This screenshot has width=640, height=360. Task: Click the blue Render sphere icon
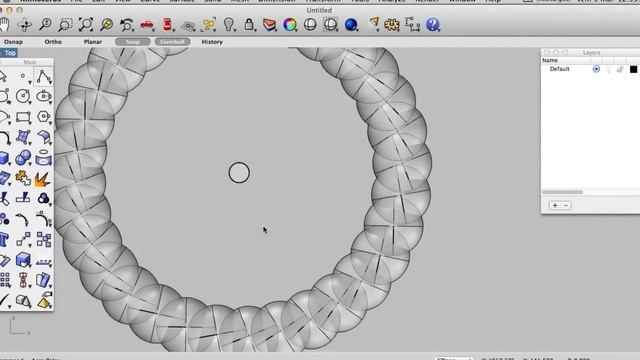[351, 25]
